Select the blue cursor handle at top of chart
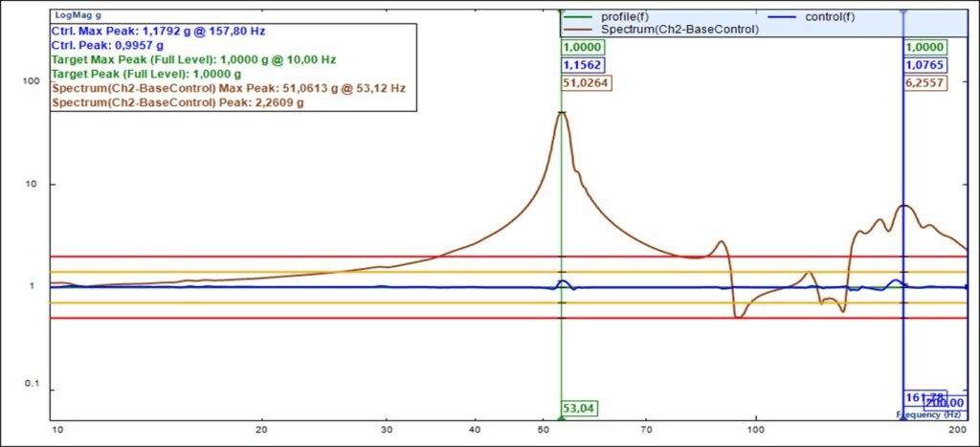The width and height of the screenshot is (980, 447). point(904,11)
